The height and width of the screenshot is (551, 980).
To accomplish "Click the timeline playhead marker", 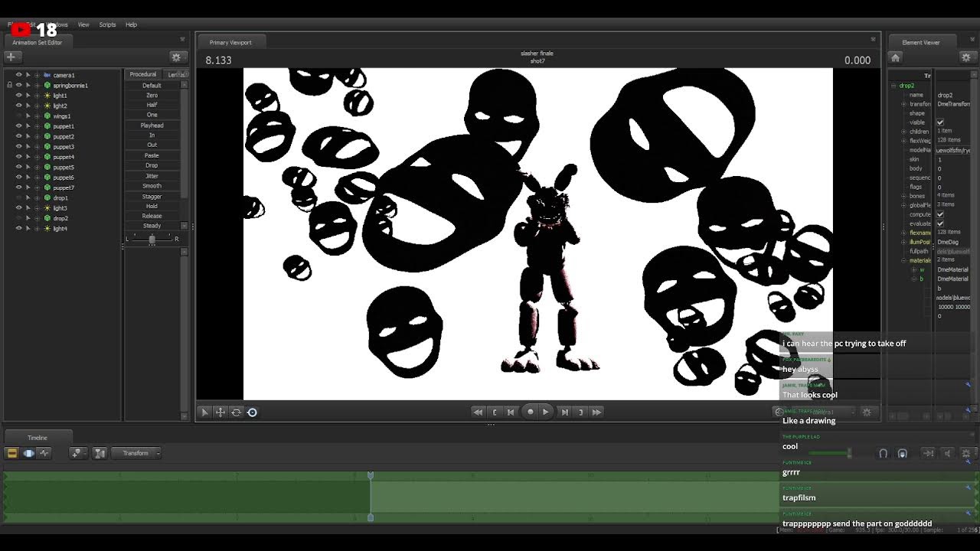I will point(371,476).
